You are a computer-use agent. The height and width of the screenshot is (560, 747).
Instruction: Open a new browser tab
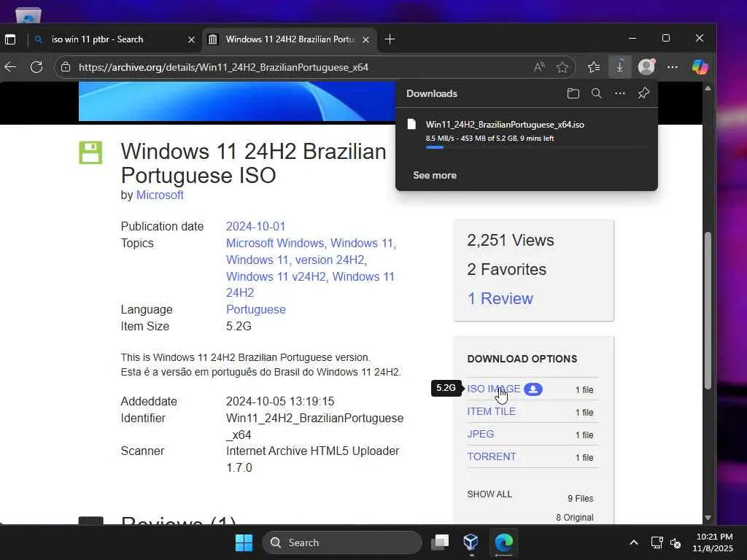pyautogui.click(x=390, y=39)
